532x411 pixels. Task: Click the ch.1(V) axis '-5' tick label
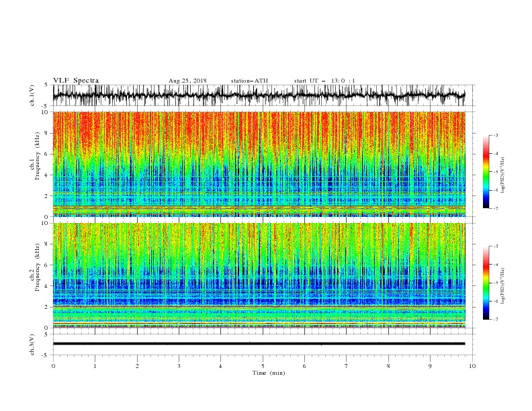pos(46,106)
